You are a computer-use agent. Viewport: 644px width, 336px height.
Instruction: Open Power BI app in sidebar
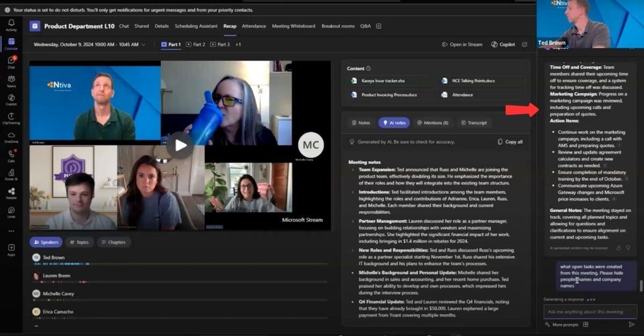pyautogui.click(x=11, y=174)
